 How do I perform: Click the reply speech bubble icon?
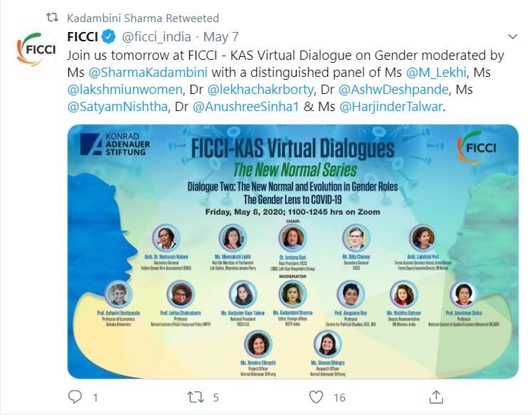[x=75, y=396]
